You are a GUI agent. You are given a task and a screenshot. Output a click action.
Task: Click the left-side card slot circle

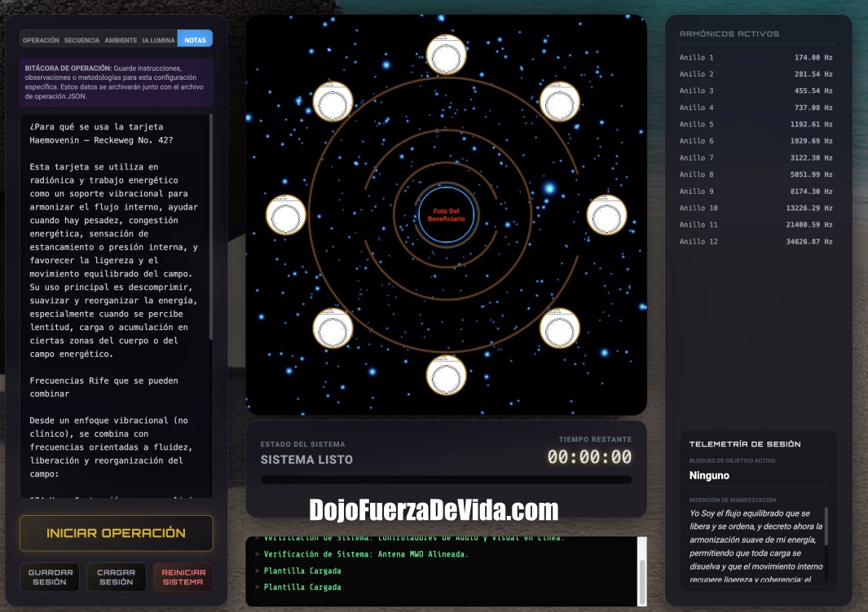click(x=286, y=215)
